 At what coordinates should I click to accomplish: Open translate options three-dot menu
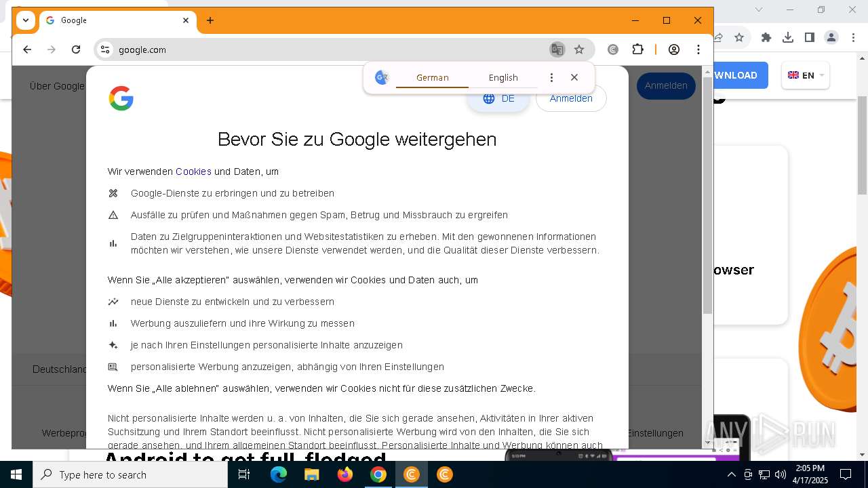click(551, 77)
